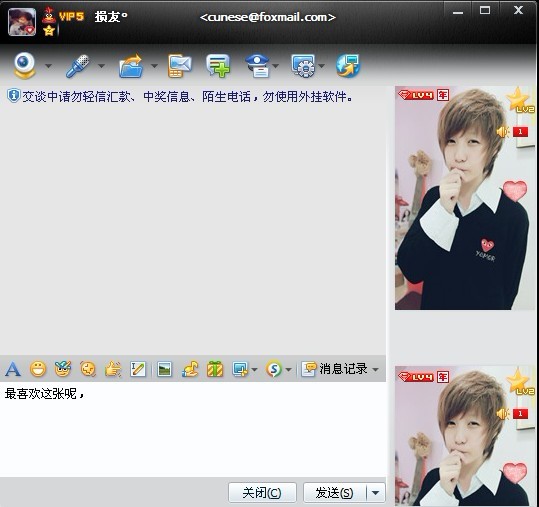This screenshot has width=539, height=507.
Task: Click the globe share application icon
Action: click(x=348, y=66)
